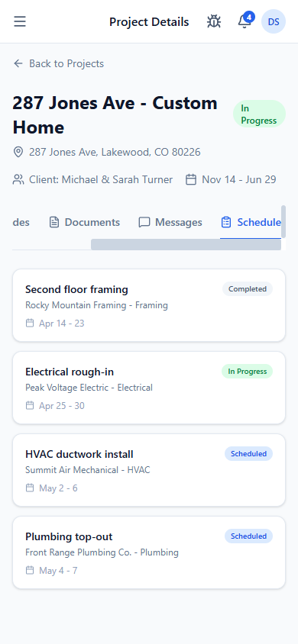Click Peak Voltage Electric - Electrical text
Screen dimensions: 298x644
pyautogui.click(x=89, y=388)
